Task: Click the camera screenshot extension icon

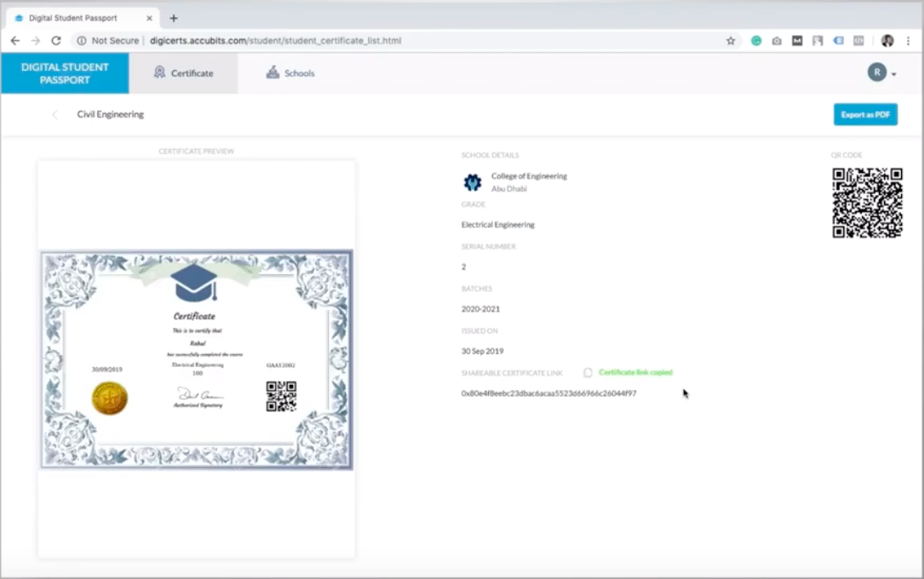Action: coord(776,40)
